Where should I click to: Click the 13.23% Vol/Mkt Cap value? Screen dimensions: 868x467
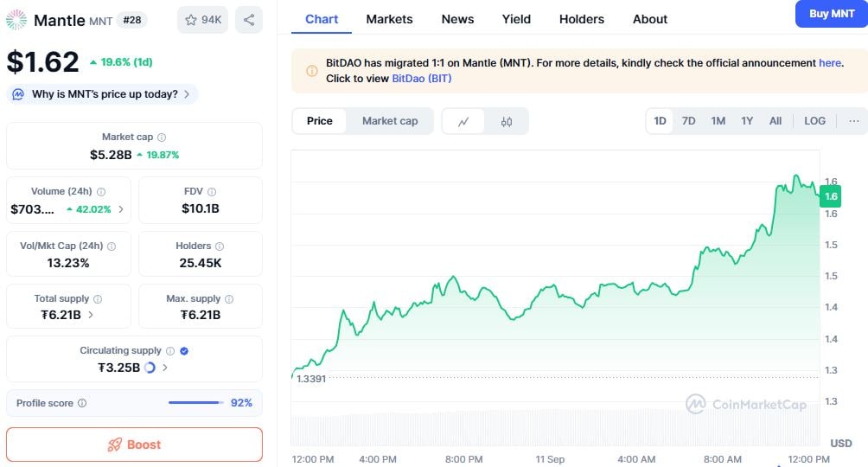[x=68, y=263]
